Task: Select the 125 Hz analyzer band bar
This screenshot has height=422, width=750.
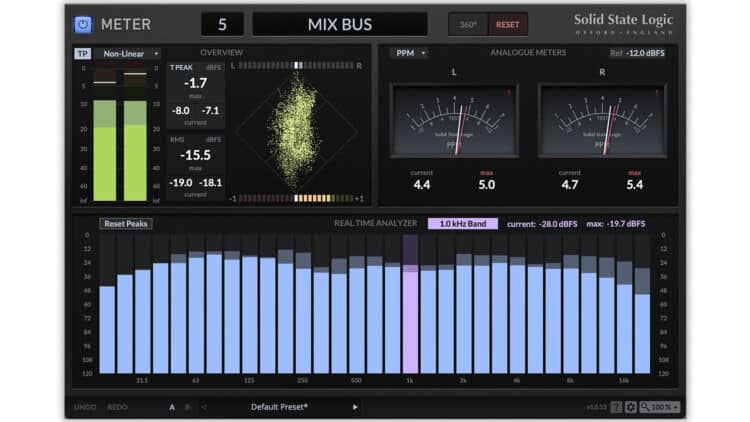Action: pos(250,315)
